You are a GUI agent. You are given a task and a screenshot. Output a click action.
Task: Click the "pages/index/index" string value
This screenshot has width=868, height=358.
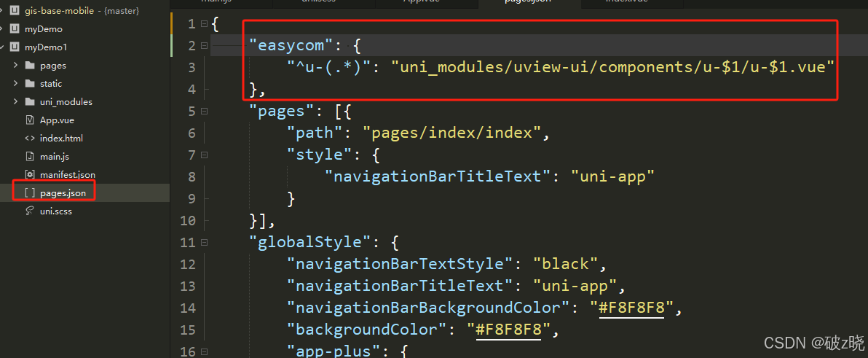pos(451,133)
